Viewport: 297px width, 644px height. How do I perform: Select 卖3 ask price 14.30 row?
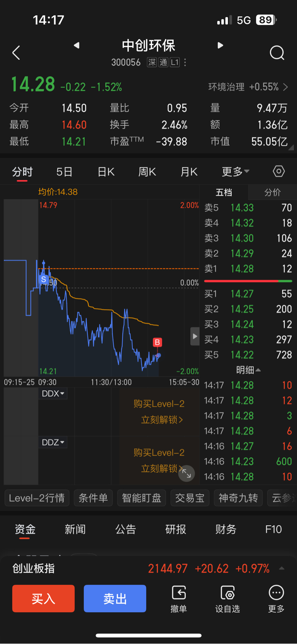coord(248,238)
